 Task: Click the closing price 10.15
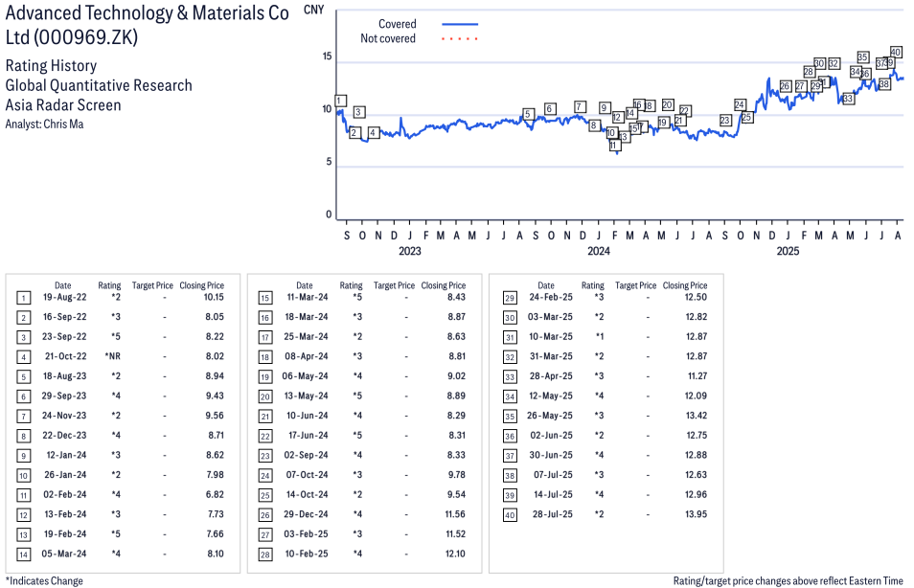214,297
